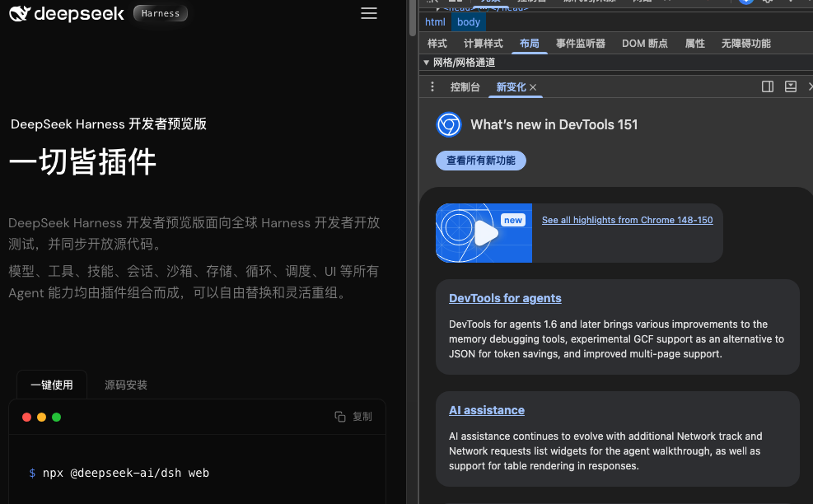813x504 pixels.
Task: Open the AI assistance link
Action: coord(487,410)
